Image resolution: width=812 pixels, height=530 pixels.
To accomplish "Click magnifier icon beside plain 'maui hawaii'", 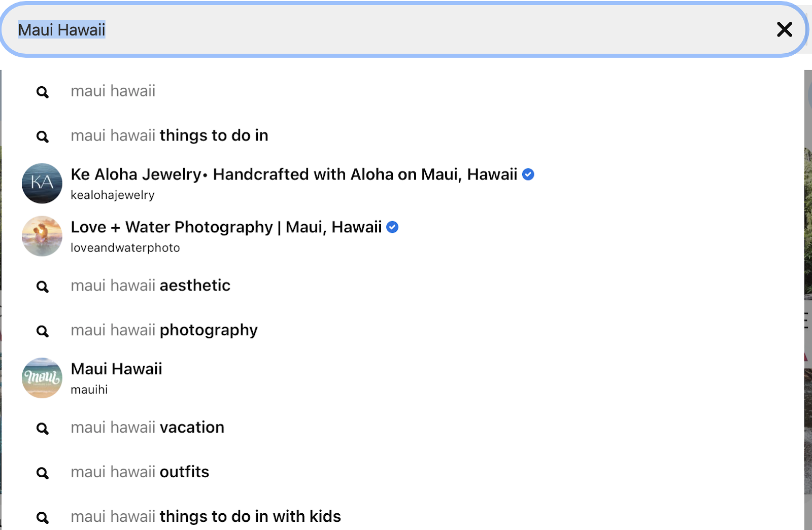I will [x=43, y=92].
